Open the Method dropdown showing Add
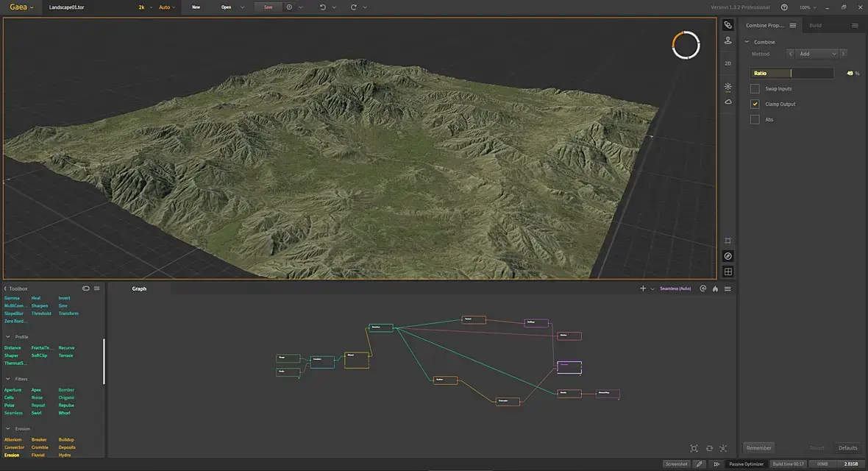This screenshot has width=868, height=471. [817, 54]
